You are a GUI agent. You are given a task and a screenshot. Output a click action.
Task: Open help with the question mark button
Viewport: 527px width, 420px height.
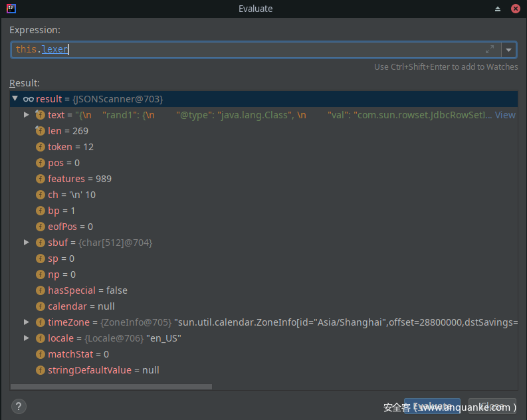pyautogui.click(x=18, y=406)
